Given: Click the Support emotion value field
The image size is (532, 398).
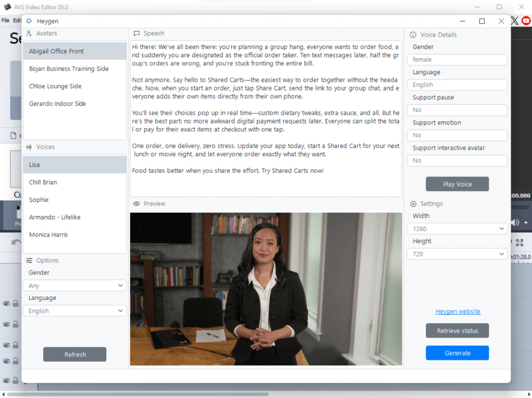Looking at the screenshot, I should (457, 135).
